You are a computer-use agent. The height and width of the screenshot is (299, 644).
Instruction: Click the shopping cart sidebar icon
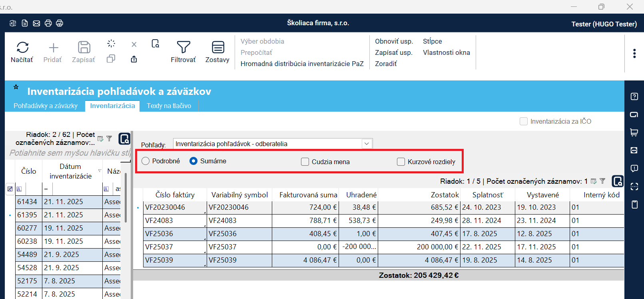tap(634, 132)
